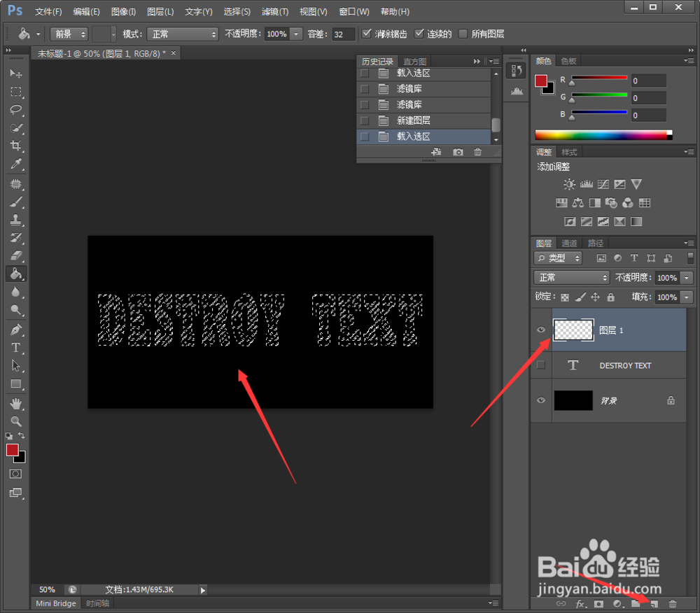The height and width of the screenshot is (613, 700).
Task: Open the layer blend mode dropdown showing 正常
Action: pos(570,276)
